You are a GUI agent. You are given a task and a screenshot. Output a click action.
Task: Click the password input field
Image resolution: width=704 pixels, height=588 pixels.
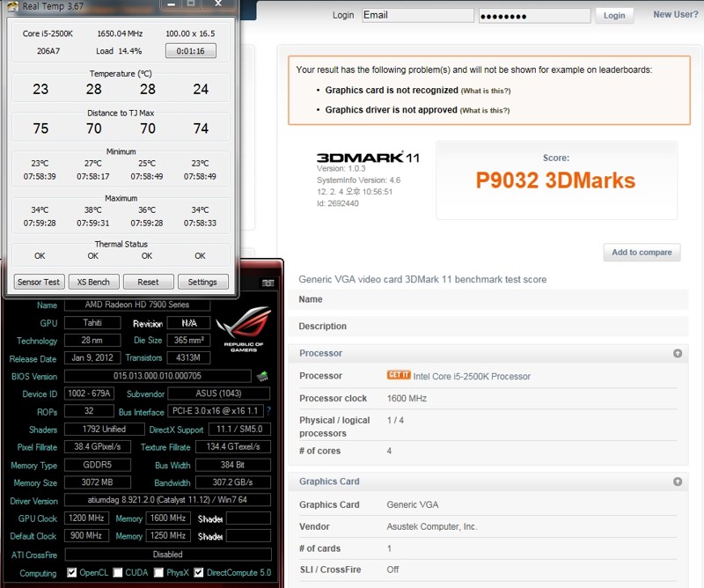534,16
